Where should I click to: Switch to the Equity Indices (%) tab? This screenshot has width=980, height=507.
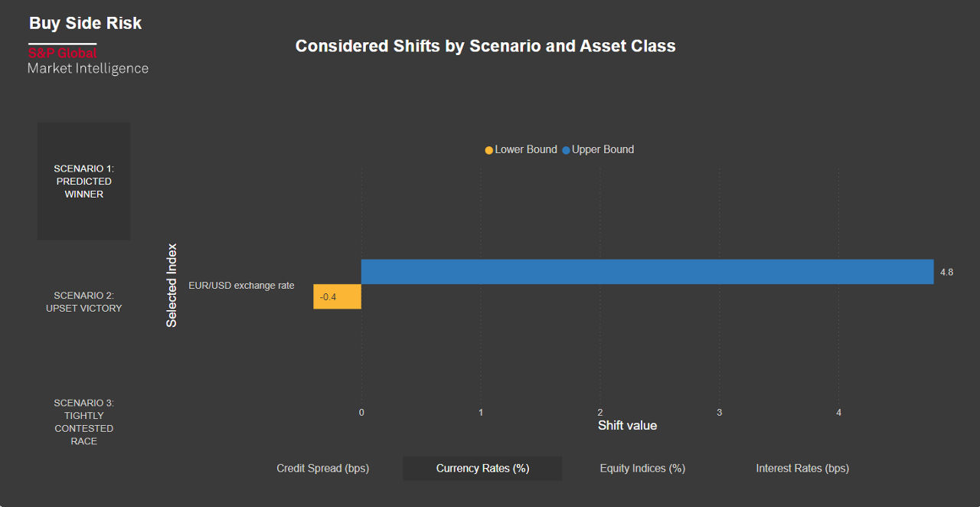642,468
